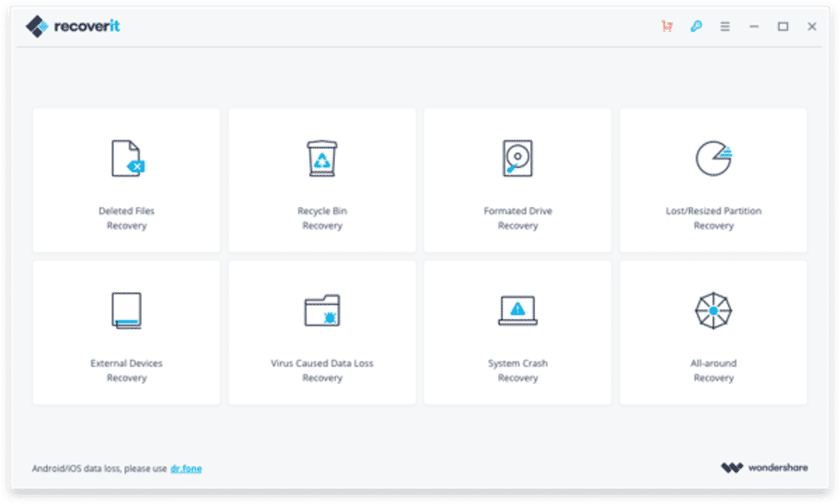Screen dimensions: 840x504
Task: Choose the Lost/Resized Partition pie icon
Action: click(x=713, y=158)
